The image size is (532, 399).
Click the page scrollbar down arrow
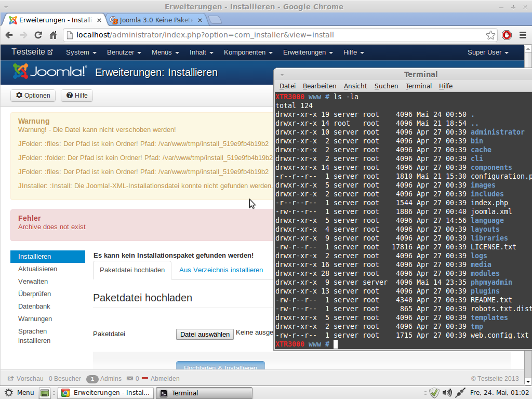(528, 381)
